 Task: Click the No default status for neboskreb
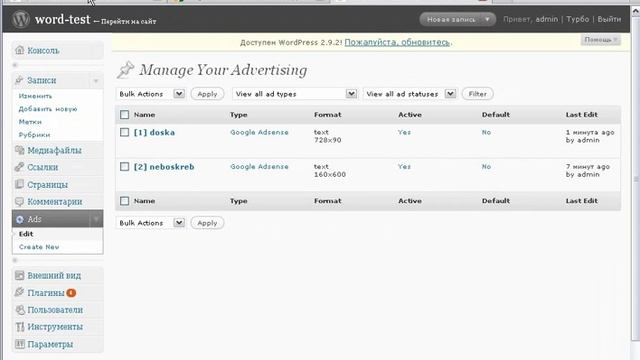(486, 167)
